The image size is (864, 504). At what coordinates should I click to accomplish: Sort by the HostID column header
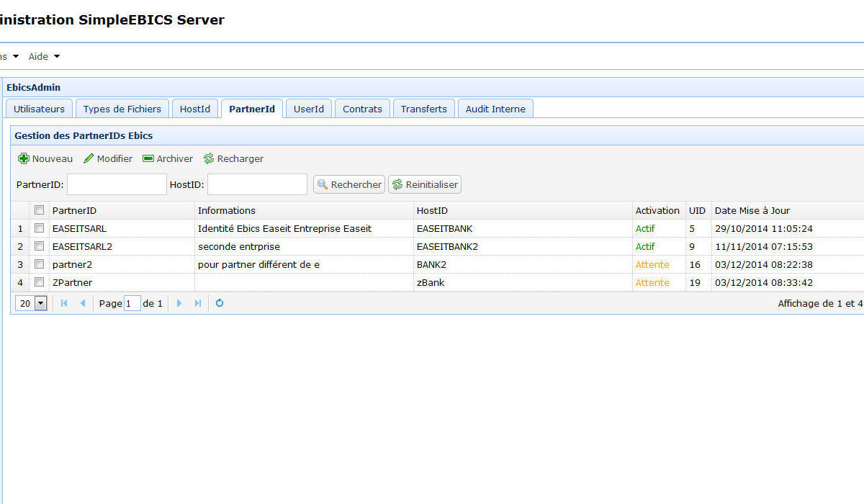(432, 210)
